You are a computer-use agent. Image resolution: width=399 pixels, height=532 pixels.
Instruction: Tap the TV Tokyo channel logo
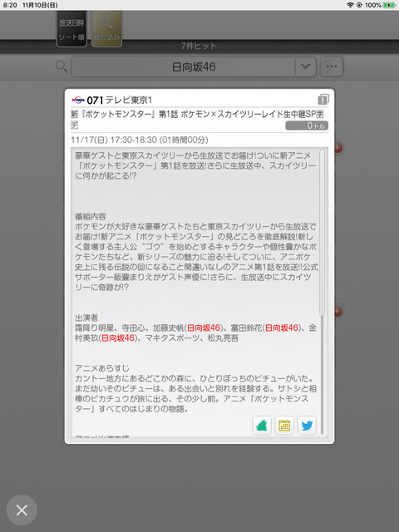[78, 100]
